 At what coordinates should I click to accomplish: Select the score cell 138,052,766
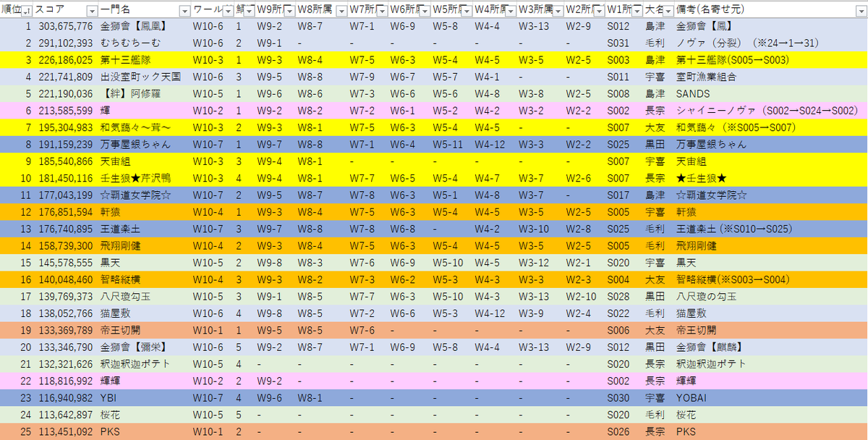(64, 313)
